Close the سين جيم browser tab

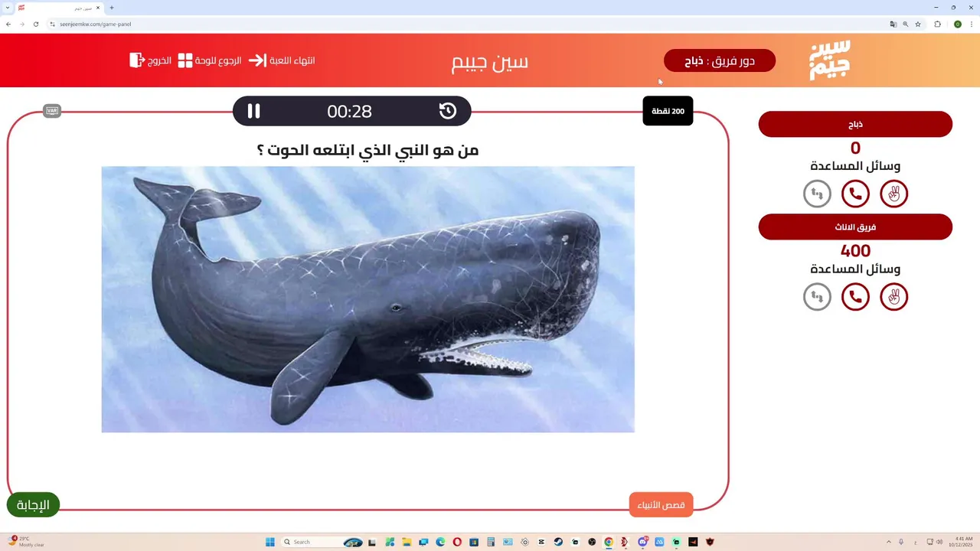(98, 8)
